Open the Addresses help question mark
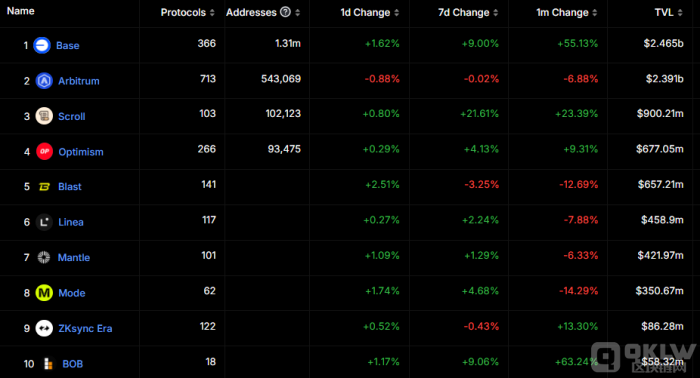Screen dimensions: 700x378 (x=285, y=12)
